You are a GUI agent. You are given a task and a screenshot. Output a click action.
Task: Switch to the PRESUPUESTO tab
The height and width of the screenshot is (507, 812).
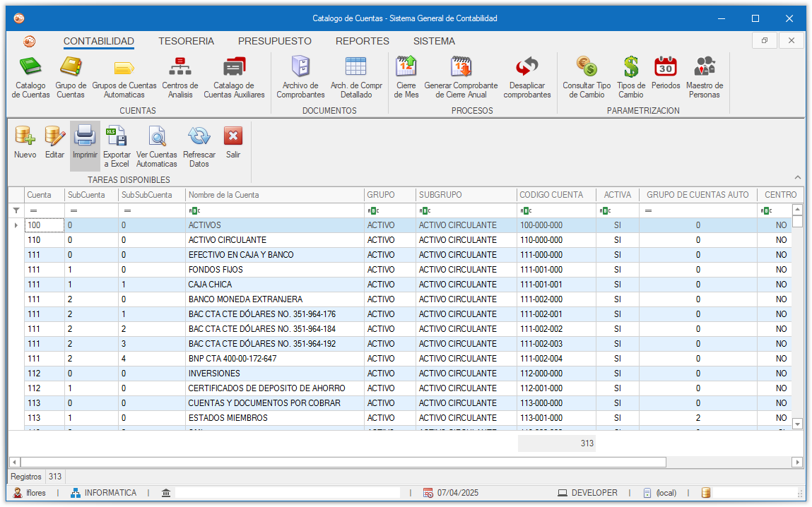point(274,42)
